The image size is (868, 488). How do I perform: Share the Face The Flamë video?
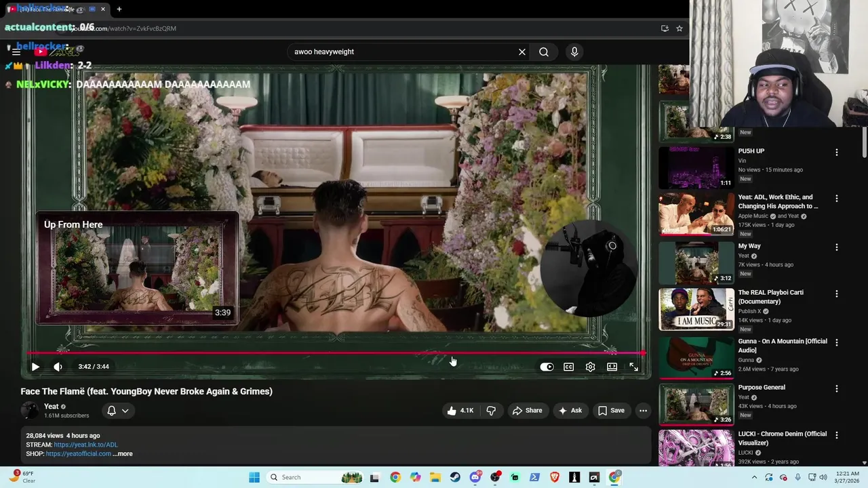[x=527, y=410]
